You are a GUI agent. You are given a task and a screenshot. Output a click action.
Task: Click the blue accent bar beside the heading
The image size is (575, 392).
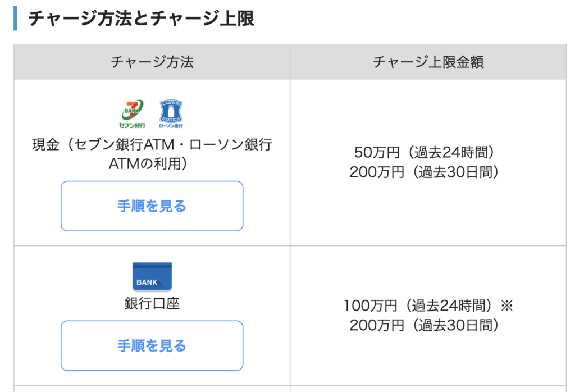16,19
